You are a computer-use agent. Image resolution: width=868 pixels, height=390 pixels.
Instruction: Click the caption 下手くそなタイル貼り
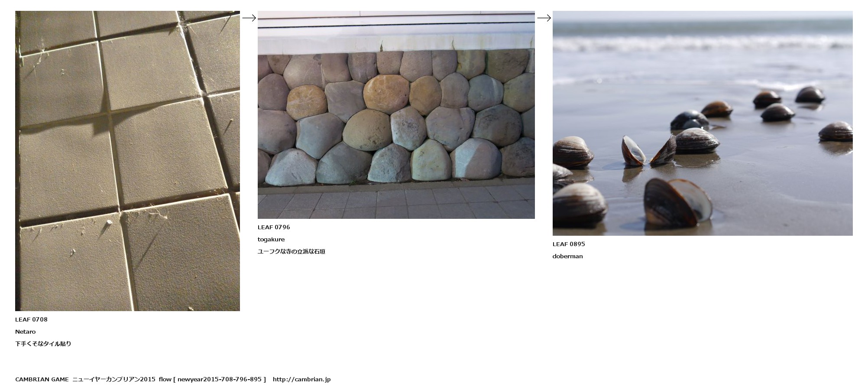43,344
